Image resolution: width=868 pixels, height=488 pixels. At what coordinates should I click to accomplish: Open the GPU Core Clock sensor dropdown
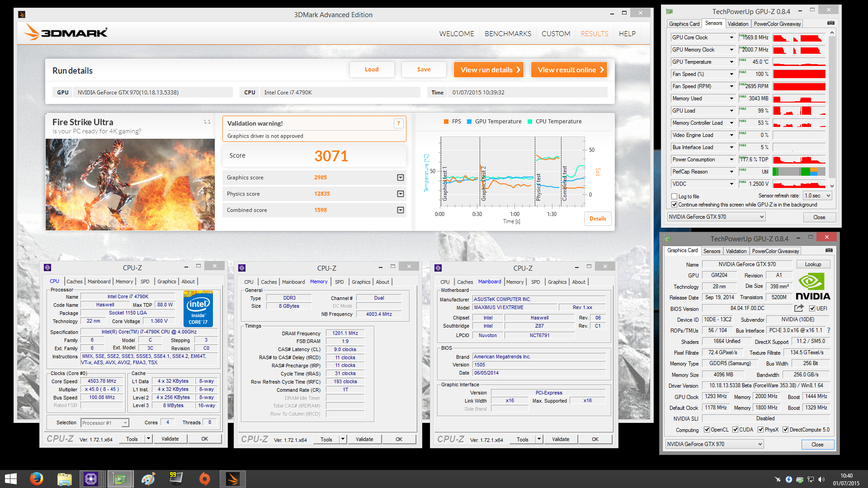pos(731,38)
